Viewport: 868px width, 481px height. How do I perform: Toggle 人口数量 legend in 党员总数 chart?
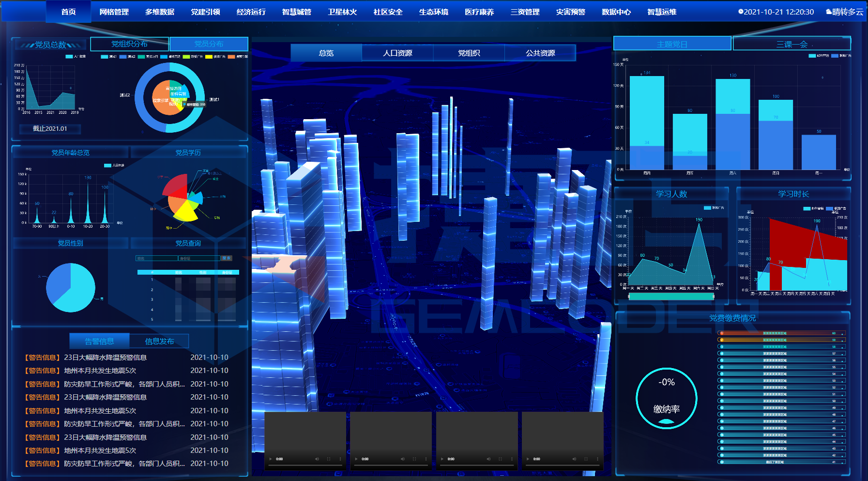(x=69, y=57)
